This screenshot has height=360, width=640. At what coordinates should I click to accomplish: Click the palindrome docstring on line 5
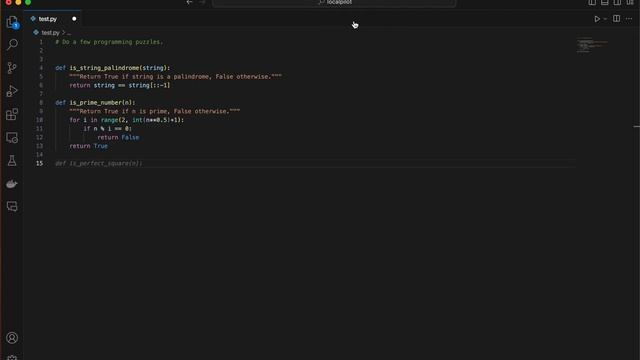click(176, 77)
